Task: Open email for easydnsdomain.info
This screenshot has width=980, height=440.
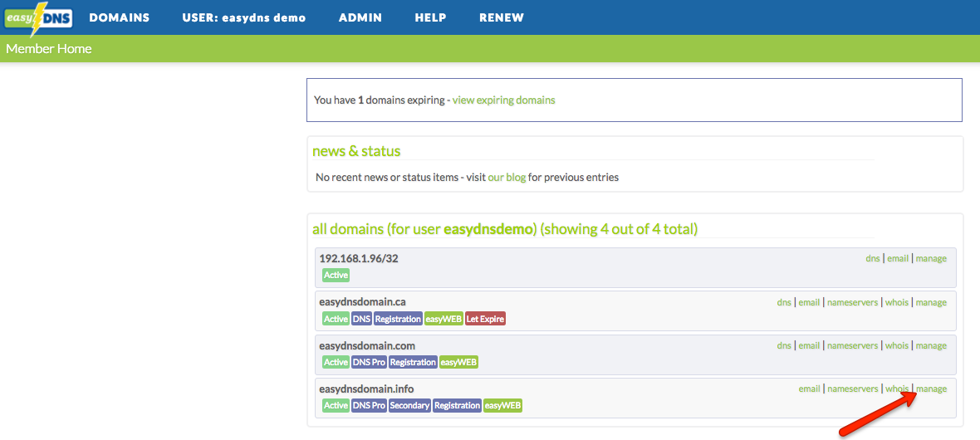Action: point(810,389)
